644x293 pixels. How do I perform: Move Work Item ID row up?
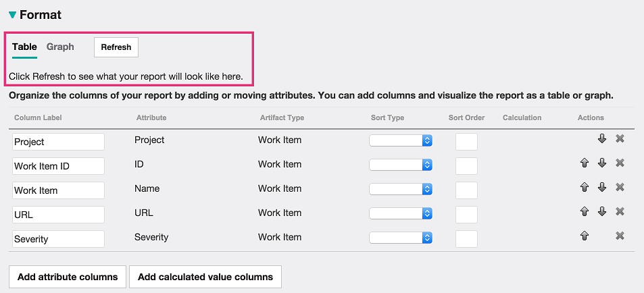(585, 163)
